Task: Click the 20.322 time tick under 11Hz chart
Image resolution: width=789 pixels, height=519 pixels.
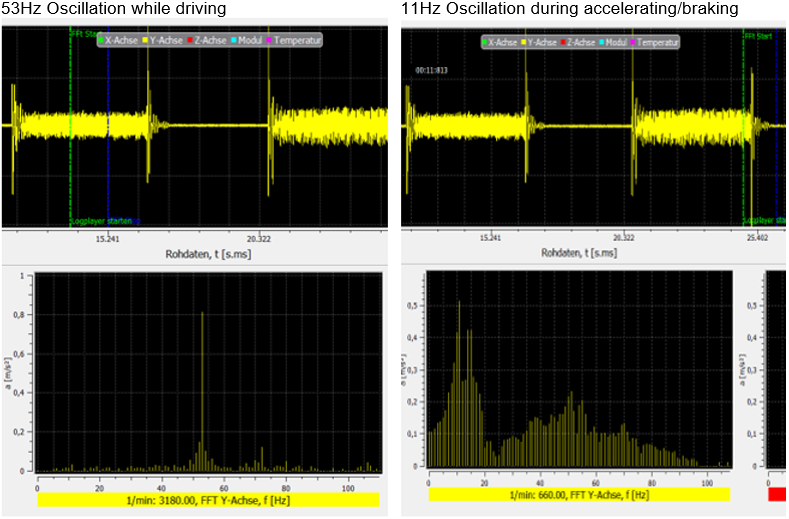Action: (x=623, y=238)
